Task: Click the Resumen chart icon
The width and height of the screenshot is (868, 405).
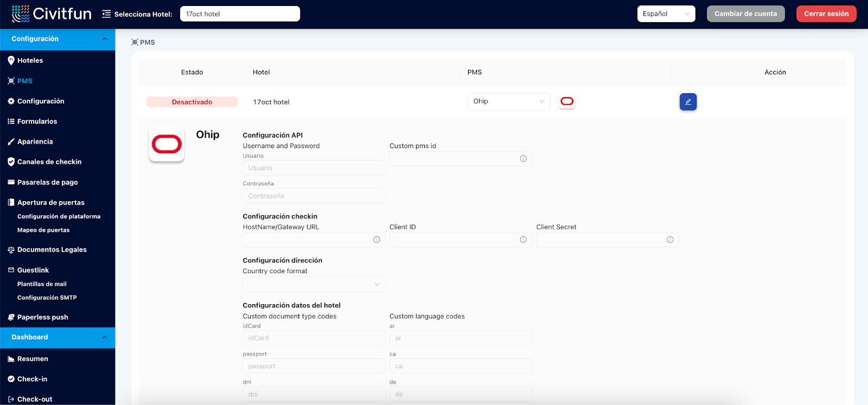Action: tap(11, 359)
